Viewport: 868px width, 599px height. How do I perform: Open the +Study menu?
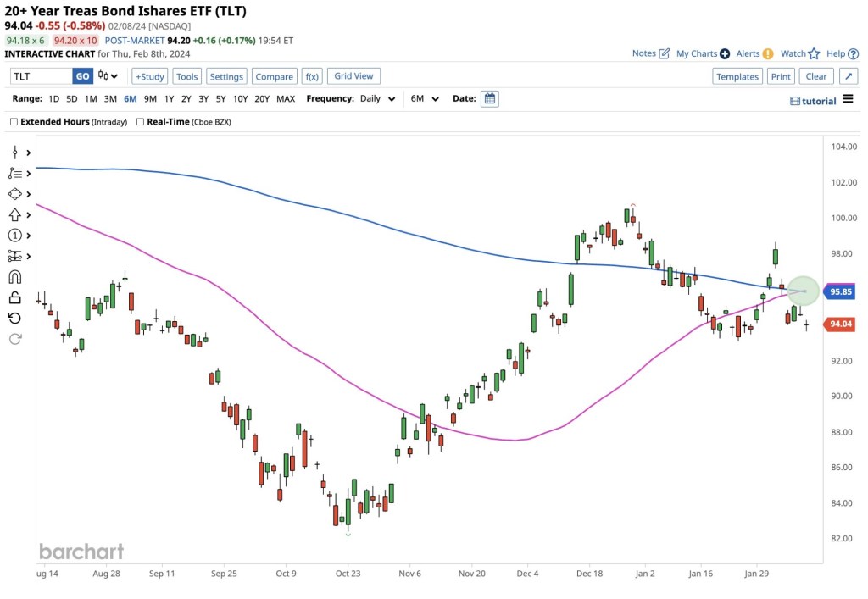point(150,76)
